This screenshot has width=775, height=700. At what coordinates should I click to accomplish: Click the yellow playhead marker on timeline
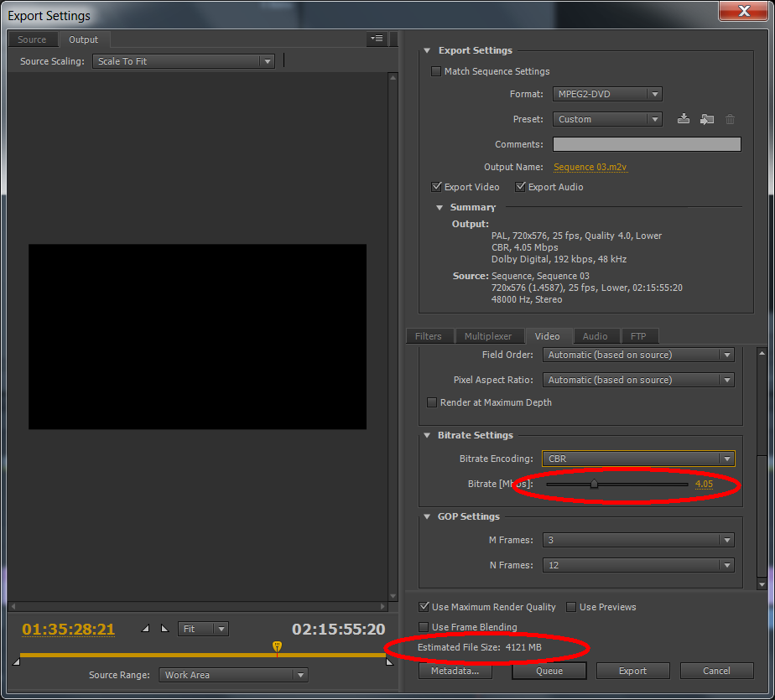[x=278, y=646]
